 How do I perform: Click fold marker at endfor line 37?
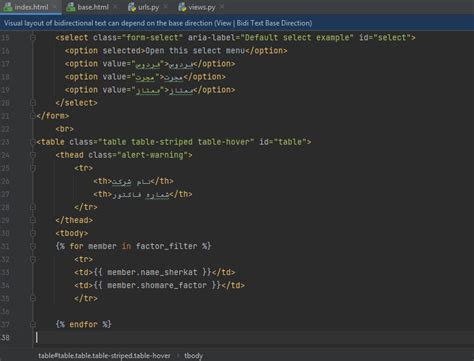click(33, 324)
